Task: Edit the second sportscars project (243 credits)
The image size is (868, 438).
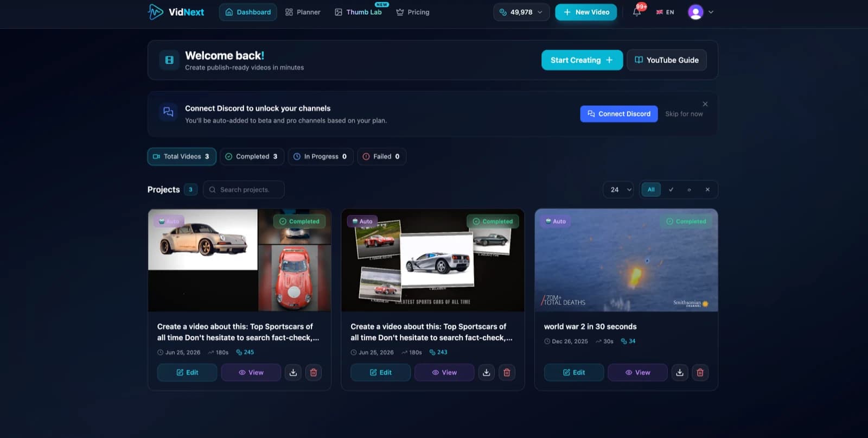Action: 380,372
